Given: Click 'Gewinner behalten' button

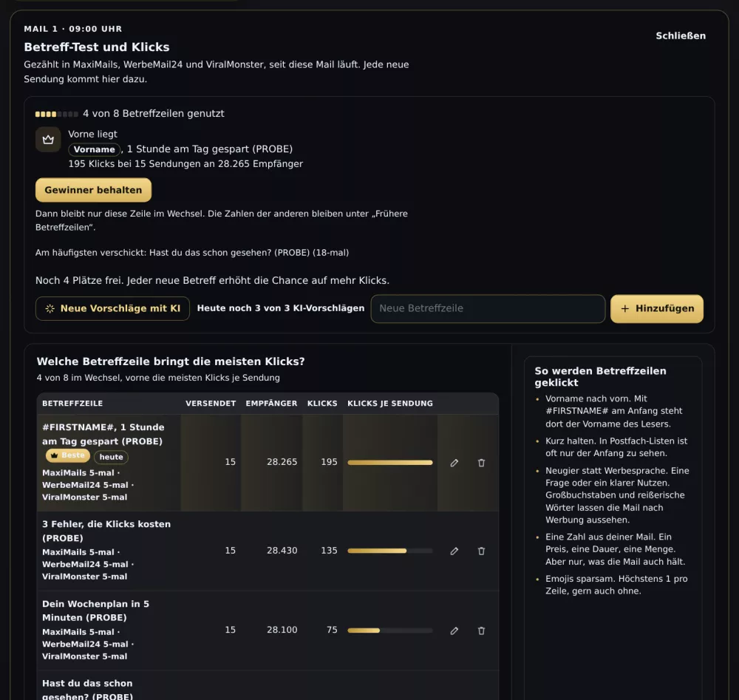Looking at the screenshot, I should click(x=93, y=190).
